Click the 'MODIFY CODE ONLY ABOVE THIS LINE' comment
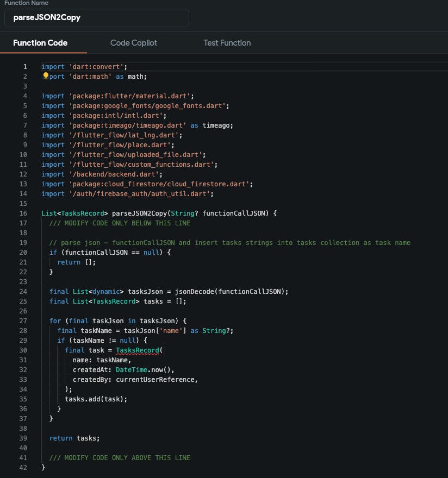Image resolution: width=448 pixels, height=478 pixels. tap(120, 458)
